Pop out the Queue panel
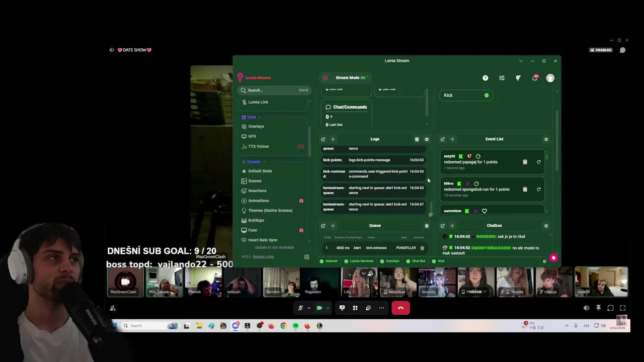The height and width of the screenshot is (362, 644). click(x=323, y=226)
